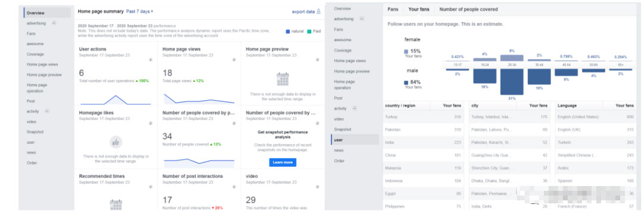Open Snapshot in the Home page summary sidebar
The height and width of the screenshot is (223, 644).
click(35, 132)
